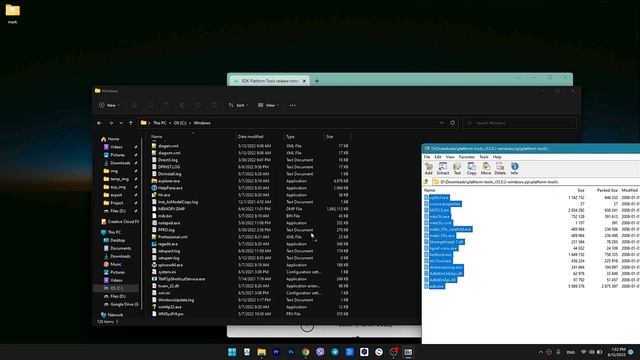Image resolution: width=640 pixels, height=360 pixels.
Task: Click the Copy icon in 7-Zip toolbar
Action: coord(471,168)
